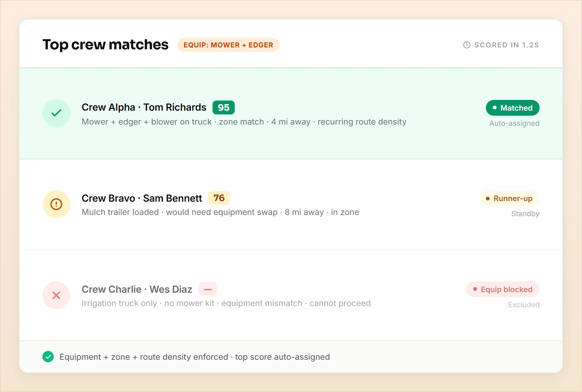Click the Runner-up status pill
Image resolution: width=582 pixels, height=392 pixels.
(509, 199)
